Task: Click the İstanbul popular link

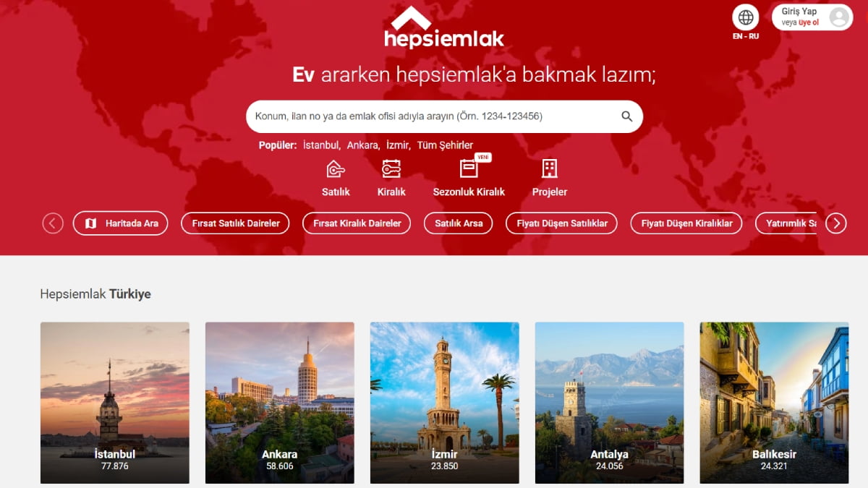Action: (321, 145)
